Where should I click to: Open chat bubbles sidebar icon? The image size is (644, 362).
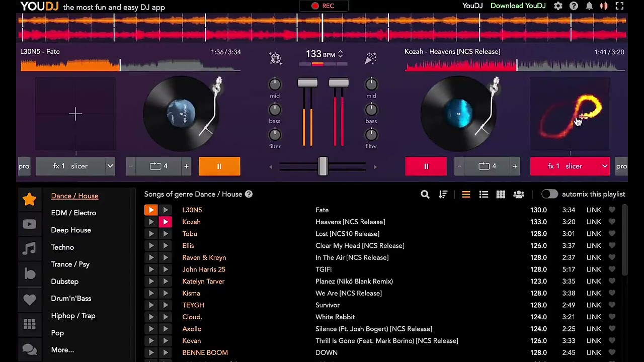29,349
